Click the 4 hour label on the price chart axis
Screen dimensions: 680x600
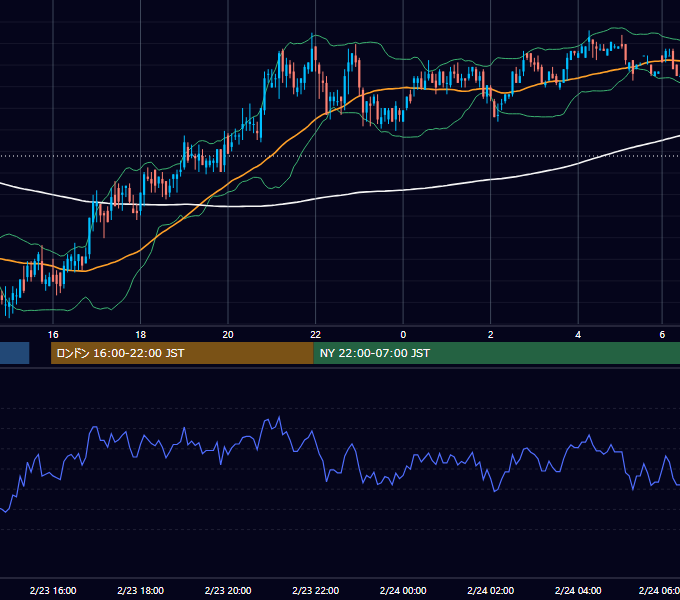tap(578, 335)
